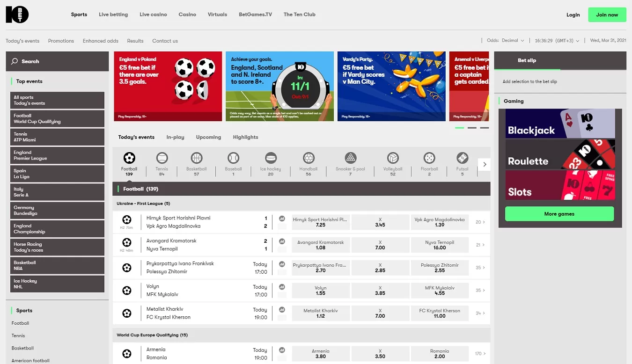
Task: Click the Search field in sidebar
Action: pos(57,61)
